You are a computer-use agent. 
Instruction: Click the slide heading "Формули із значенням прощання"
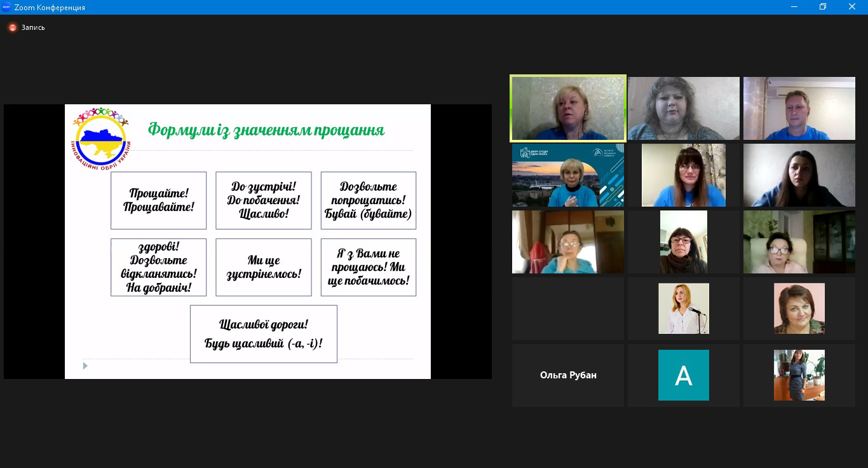tap(266, 130)
